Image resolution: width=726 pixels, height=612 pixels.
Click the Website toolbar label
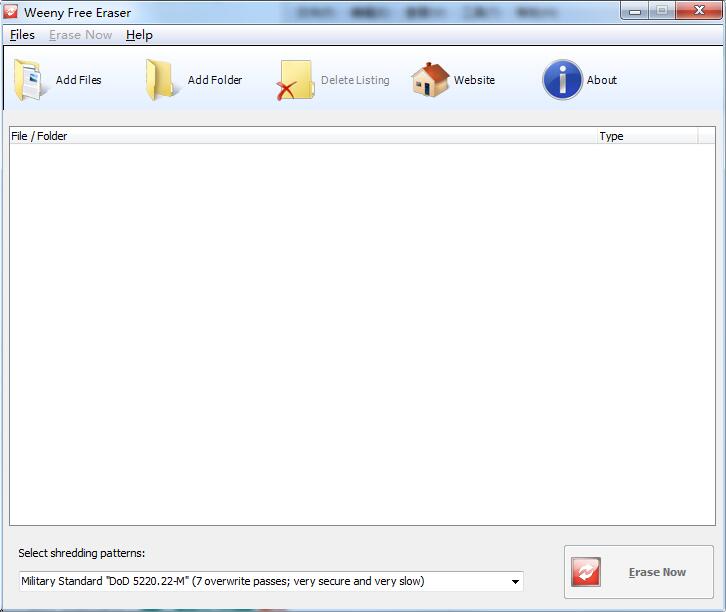[x=474, y=80]
